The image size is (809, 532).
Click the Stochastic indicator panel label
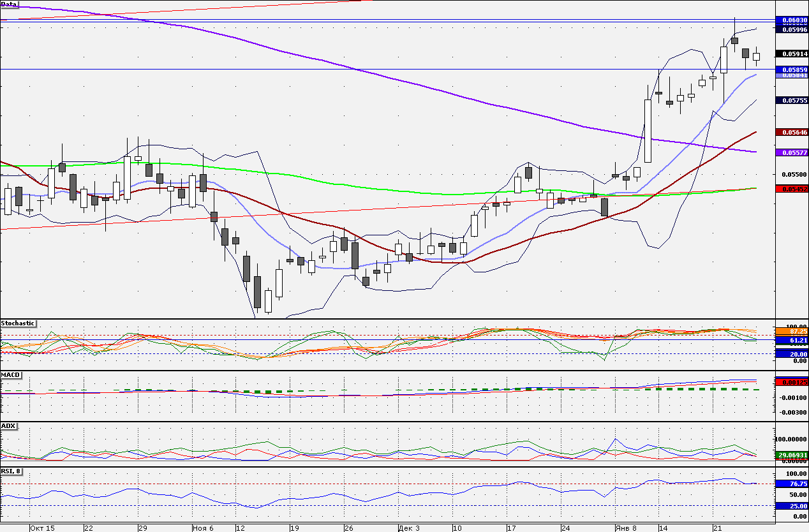18,323
